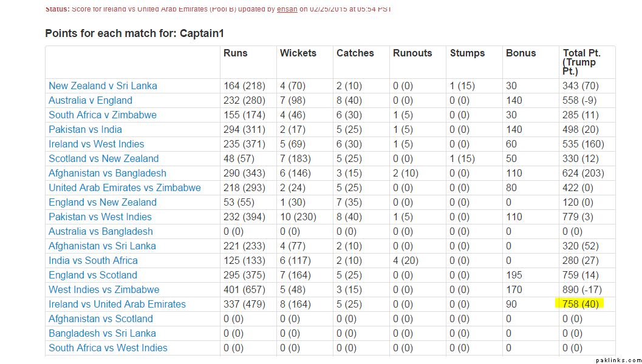Open United Arab Emirates vs Zimbabwe match
The image size is (642, 364).
point(125,188)
